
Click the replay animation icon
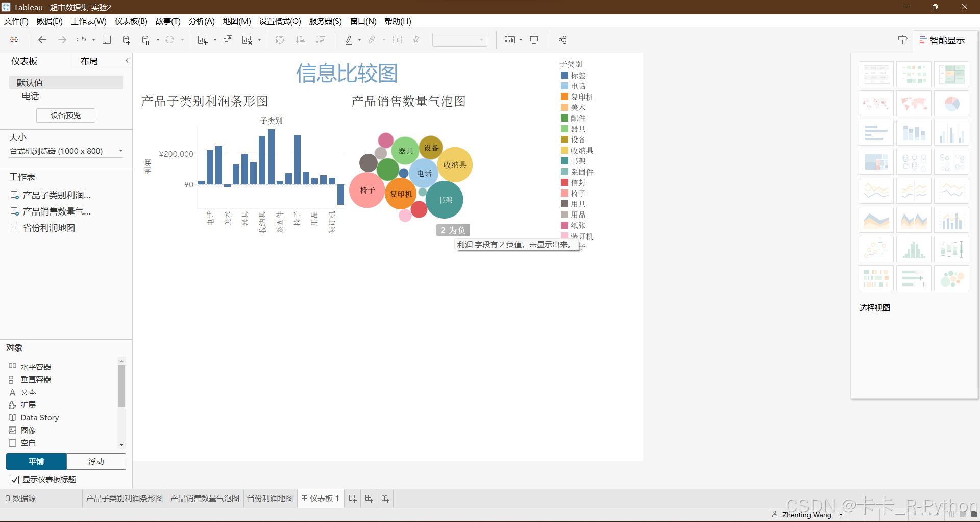click(81, 40)
